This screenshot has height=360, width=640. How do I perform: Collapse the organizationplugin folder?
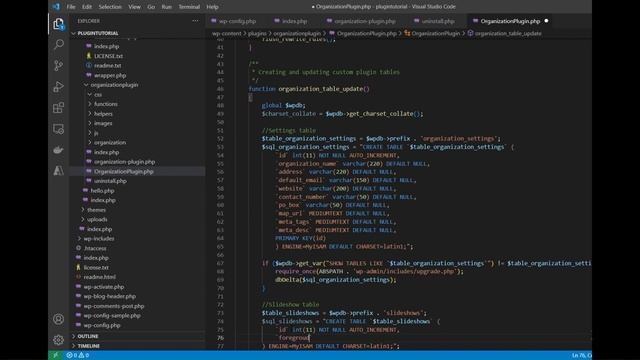tap(114, 85)
